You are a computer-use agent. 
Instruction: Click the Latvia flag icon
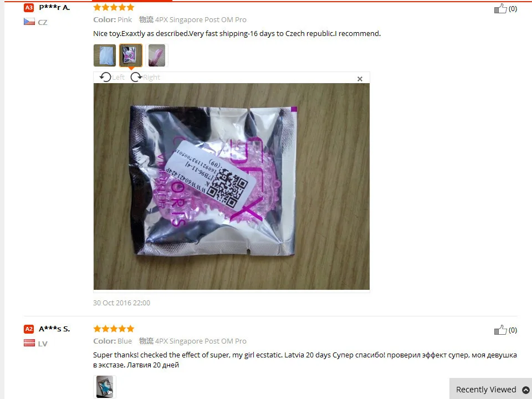pos(29,343)
